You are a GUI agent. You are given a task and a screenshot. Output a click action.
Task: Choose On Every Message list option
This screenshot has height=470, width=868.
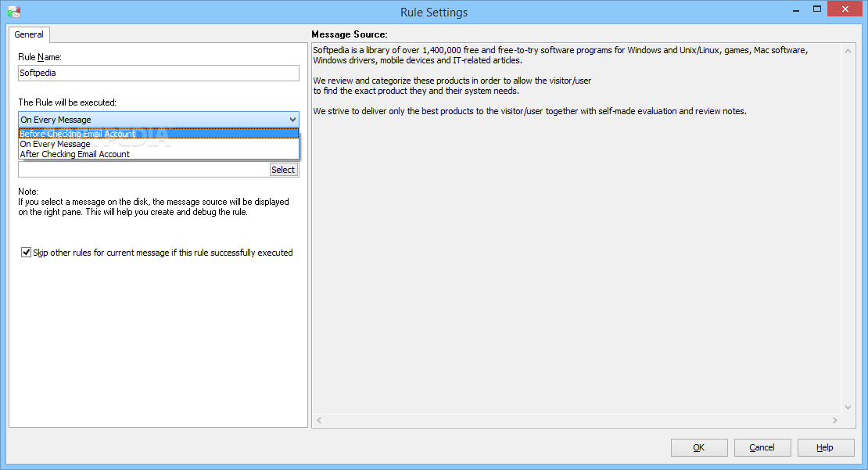click(158, 144)
